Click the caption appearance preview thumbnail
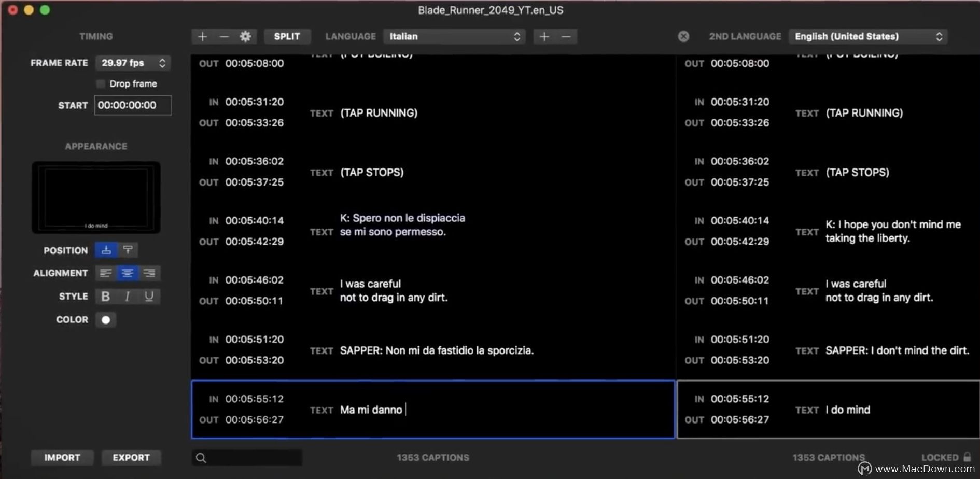 coord(96,198)
